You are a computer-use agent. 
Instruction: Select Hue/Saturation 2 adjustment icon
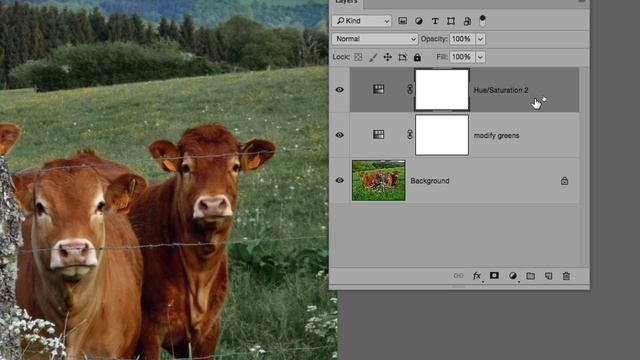(379, 89)
